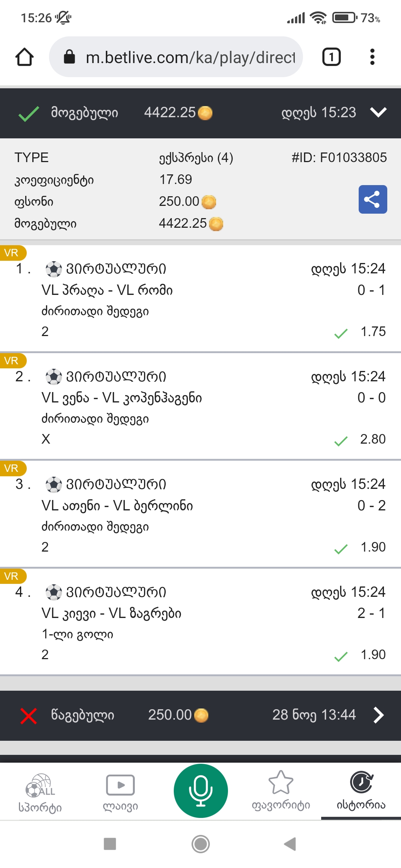The image size is (401, 868).
Task: Tap the bet ID F01033805
Action: pyautogui.click(x=339, y=158)
